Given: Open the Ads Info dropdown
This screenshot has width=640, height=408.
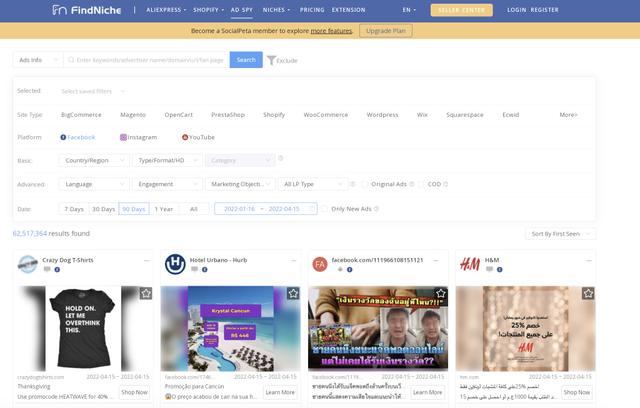Looking at the screenshot, I should click(x=38, y=60).
